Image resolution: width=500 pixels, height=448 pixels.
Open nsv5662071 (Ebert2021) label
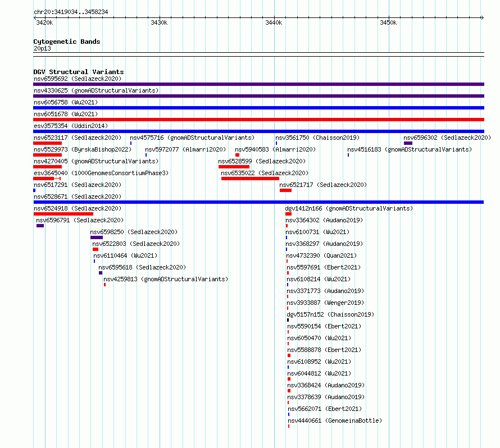coord(325,409)
